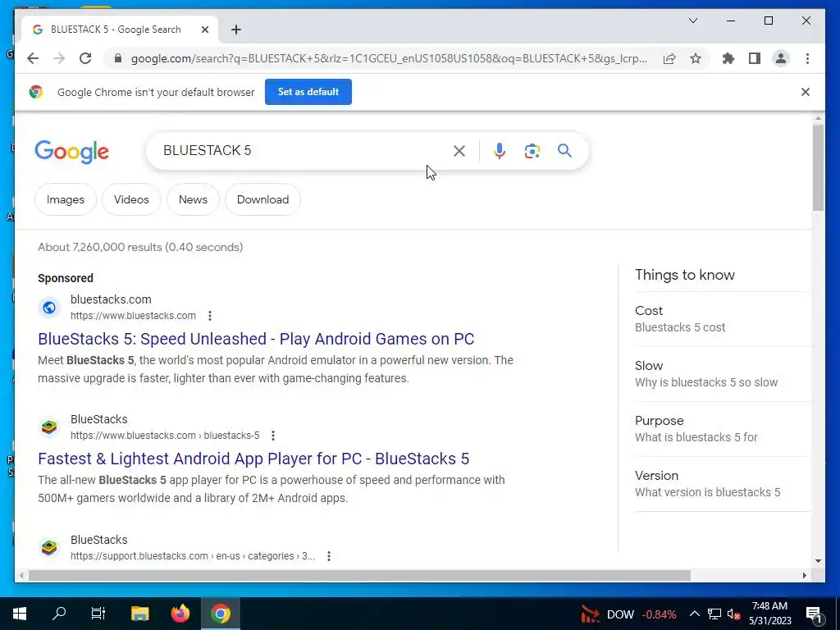Click the Set as default button

308,92
